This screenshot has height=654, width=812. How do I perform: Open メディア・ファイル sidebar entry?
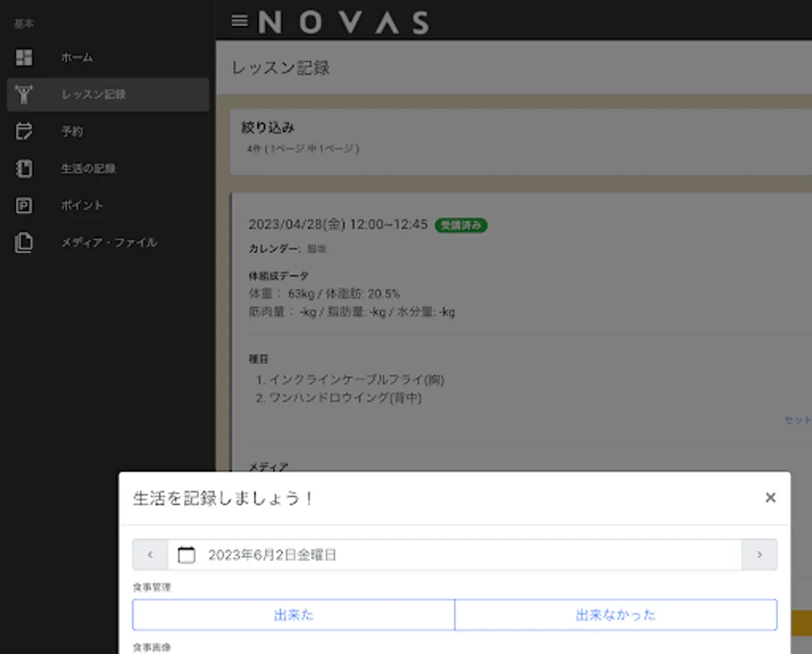pos(109,243)
